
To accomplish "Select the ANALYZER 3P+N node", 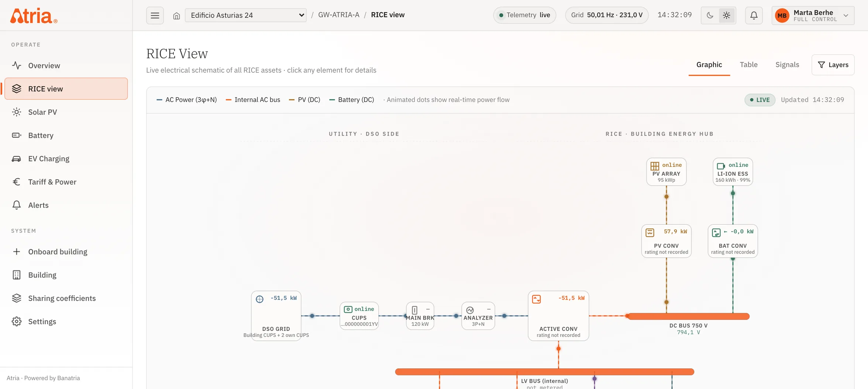I will [478, 316].
